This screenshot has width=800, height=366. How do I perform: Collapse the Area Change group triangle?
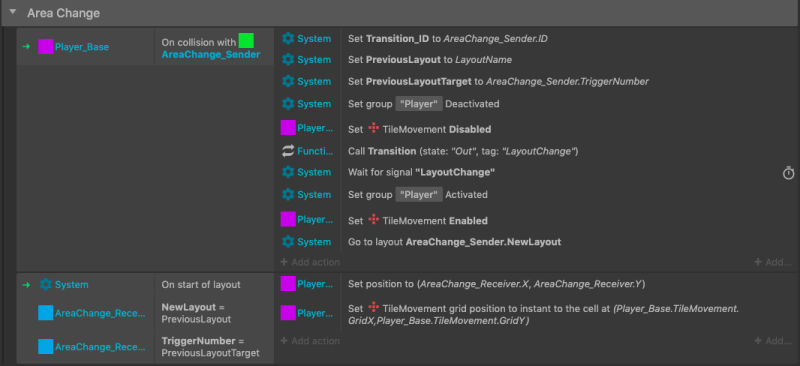click(x=13, y=12)
